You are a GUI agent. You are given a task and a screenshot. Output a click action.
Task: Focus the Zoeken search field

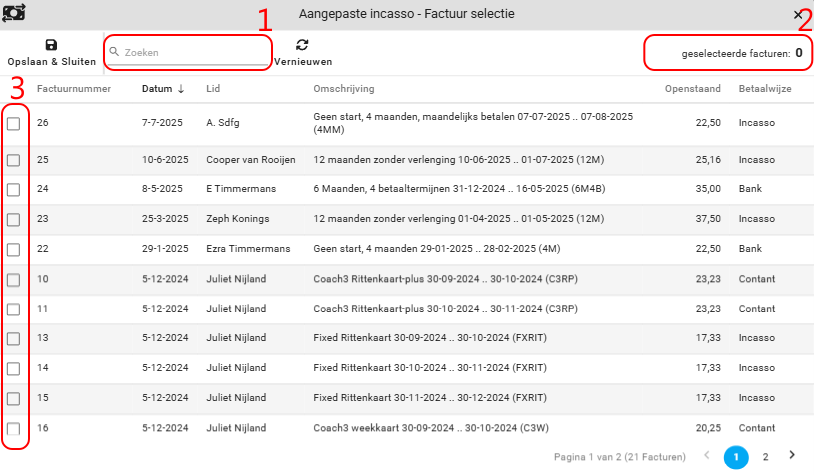click(190, 52)
